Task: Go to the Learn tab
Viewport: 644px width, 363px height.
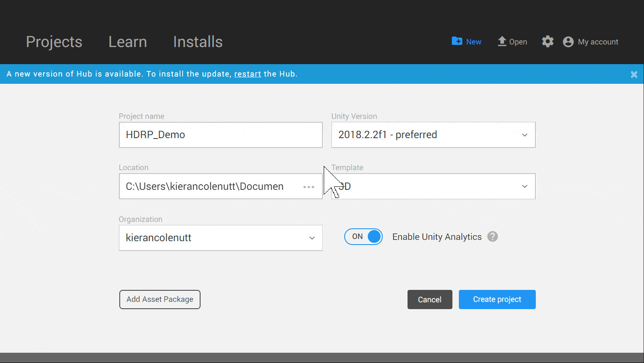Action: pyautogui.click(x=128, y=42)
